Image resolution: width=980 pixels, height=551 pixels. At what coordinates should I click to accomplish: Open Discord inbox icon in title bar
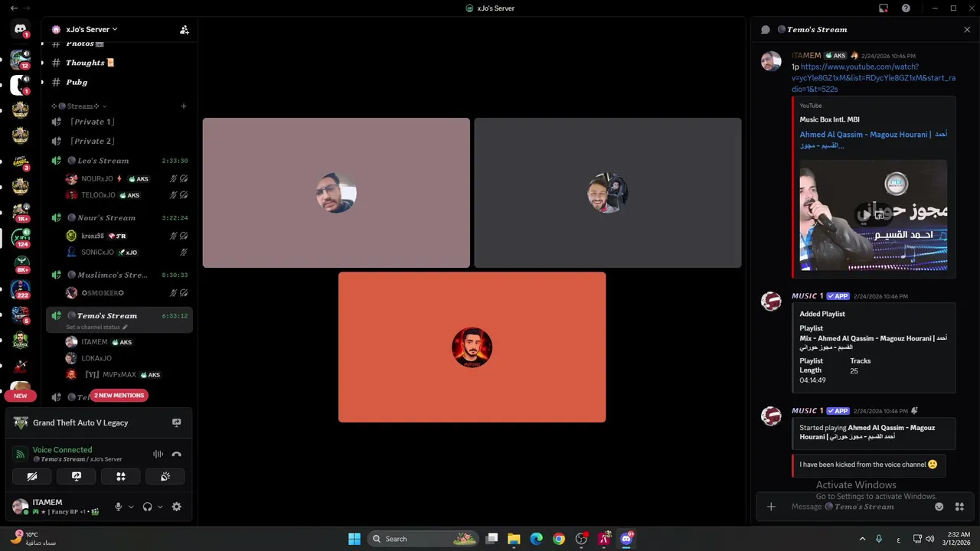884,8
